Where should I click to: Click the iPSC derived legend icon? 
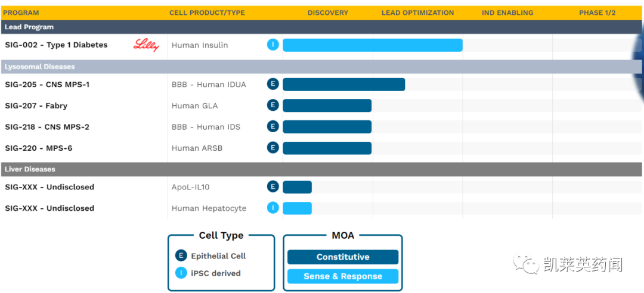coord(181,273)
